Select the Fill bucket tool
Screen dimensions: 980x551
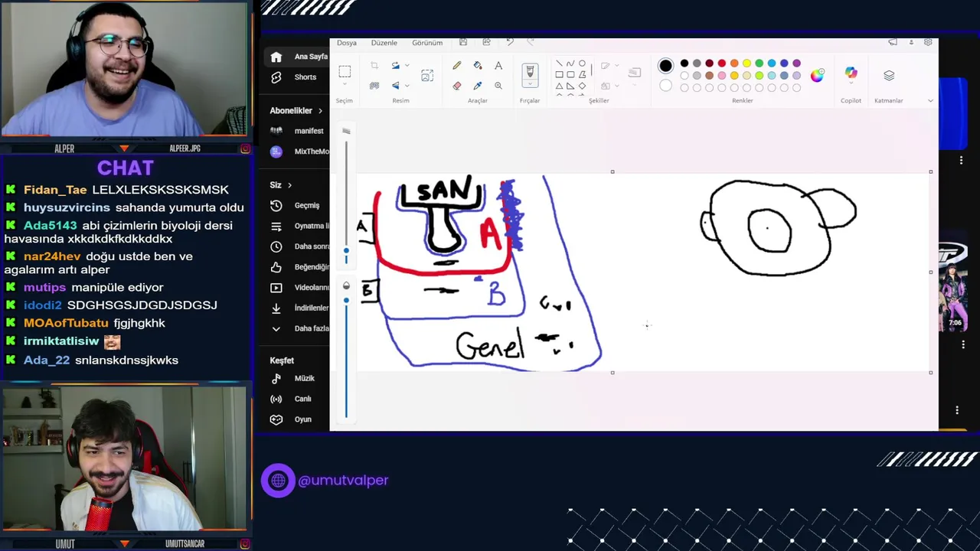pos(478,65)
